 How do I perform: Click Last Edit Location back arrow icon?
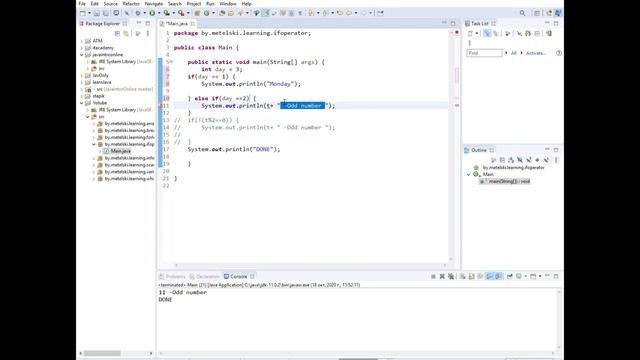(x=339, y=13)
